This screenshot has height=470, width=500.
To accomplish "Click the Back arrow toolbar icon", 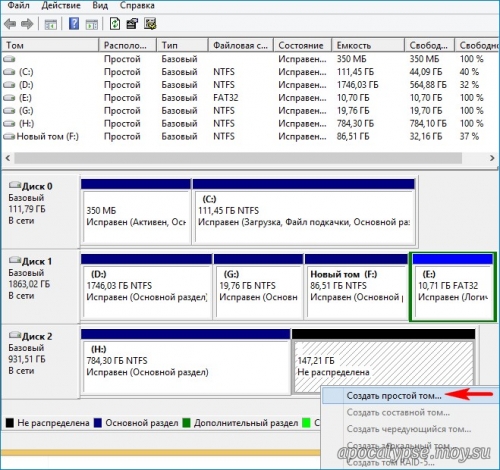I will (x=10, y=24).
